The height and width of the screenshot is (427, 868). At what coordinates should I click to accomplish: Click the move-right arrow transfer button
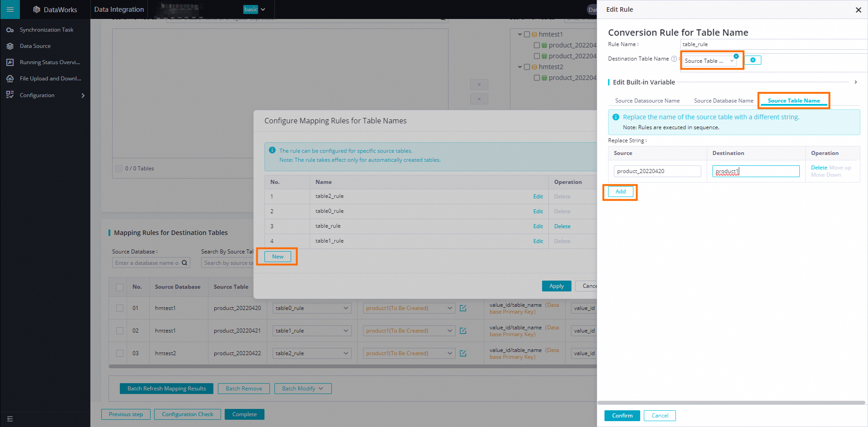point(479,84)
